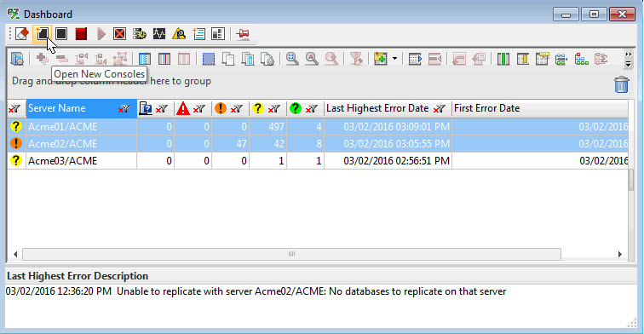Screen dimensions: 644x334
Task: Click the column chooser icon with red dotted line
Action: [x=145, y=59]
